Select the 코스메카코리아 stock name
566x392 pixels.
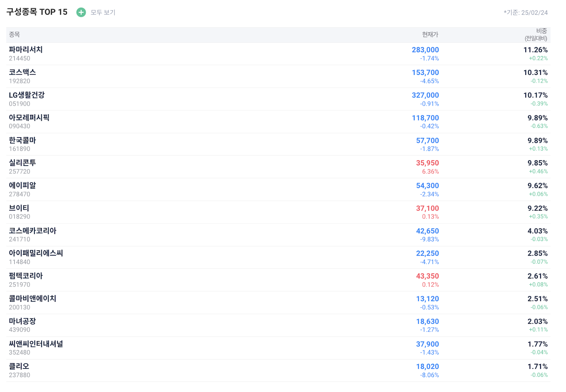point(33,231)
